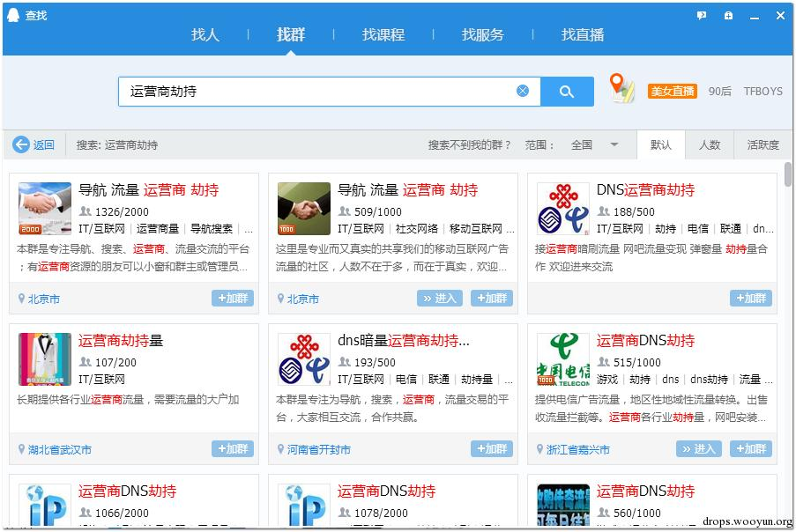
Task: Click 返回 link
Action: (44, 145)
